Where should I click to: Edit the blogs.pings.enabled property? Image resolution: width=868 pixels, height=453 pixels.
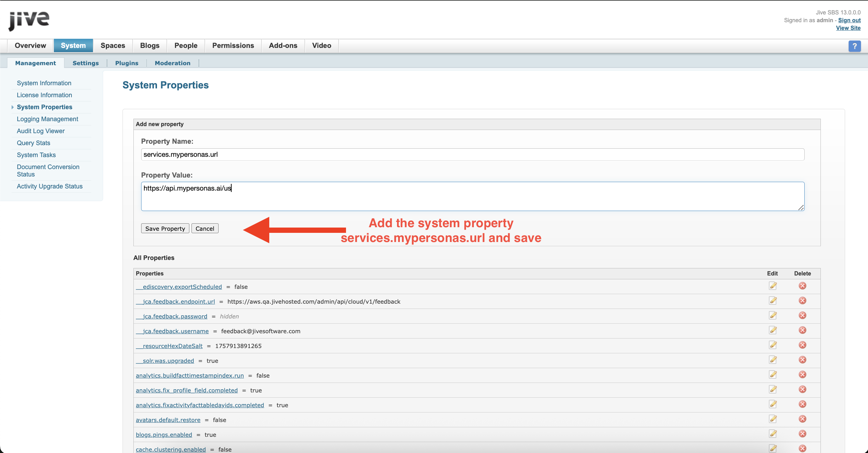coord(773,434)
